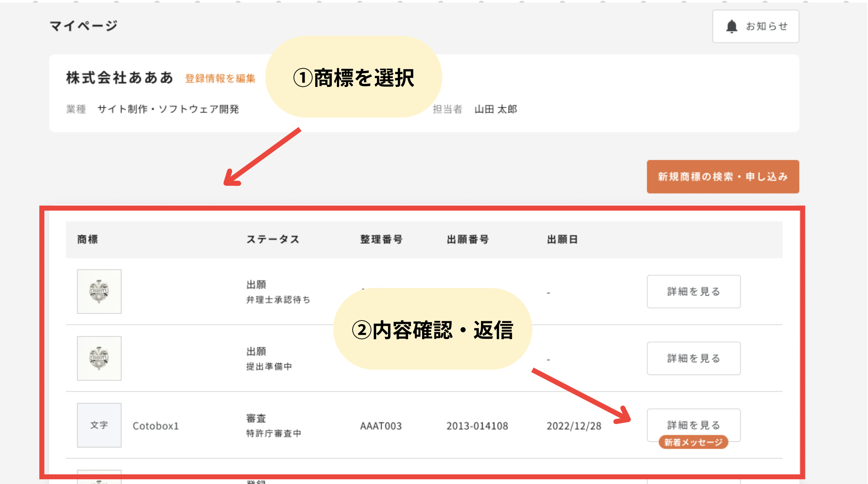Image resolution: width=868 pixels, height=484 pixels.
Task: Open second row's trademark emblem thumbnail
Action: tap(99, 358)
